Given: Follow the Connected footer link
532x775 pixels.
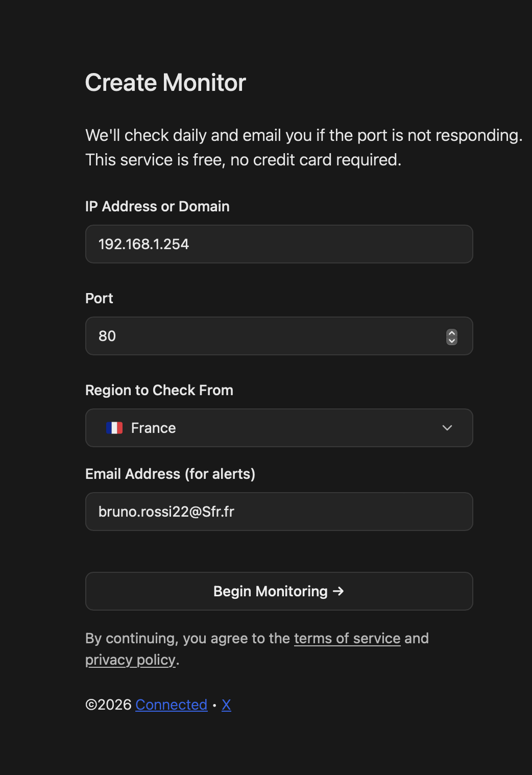Looking at the screenshot, I should [x=171, y=705].
